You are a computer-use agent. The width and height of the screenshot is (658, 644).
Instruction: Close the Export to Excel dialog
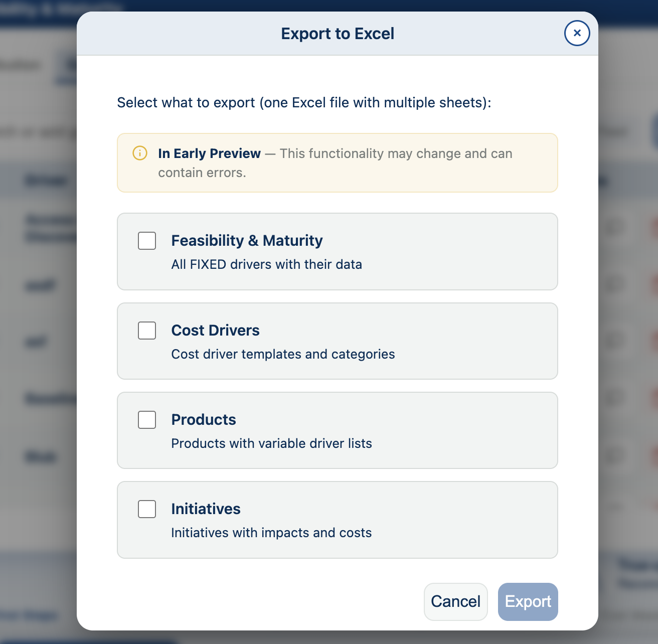pyautogui.click(x=577, y=33)
